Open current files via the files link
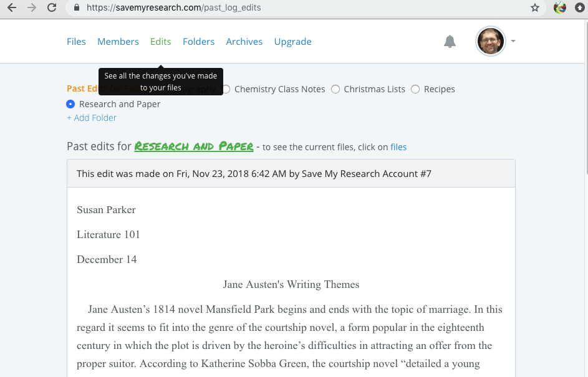The width and height of the screenshot is (588, 377). click(398, 147)
